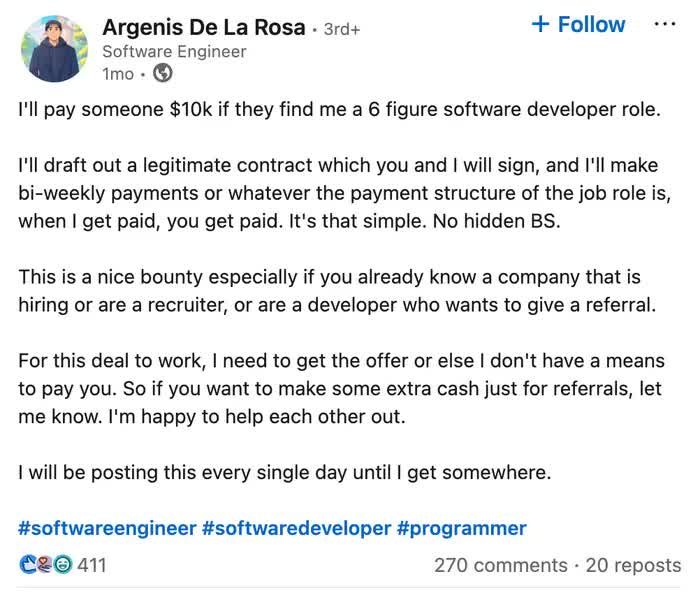Follow Argenis De La Rosa
This screenshot has height=595, width=700.
tap(579, 24)
